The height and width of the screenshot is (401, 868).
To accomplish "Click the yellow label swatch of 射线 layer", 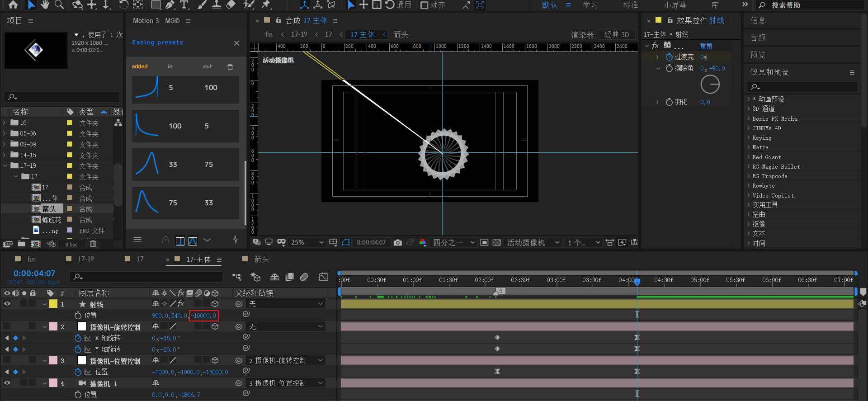I will point(53,304).
